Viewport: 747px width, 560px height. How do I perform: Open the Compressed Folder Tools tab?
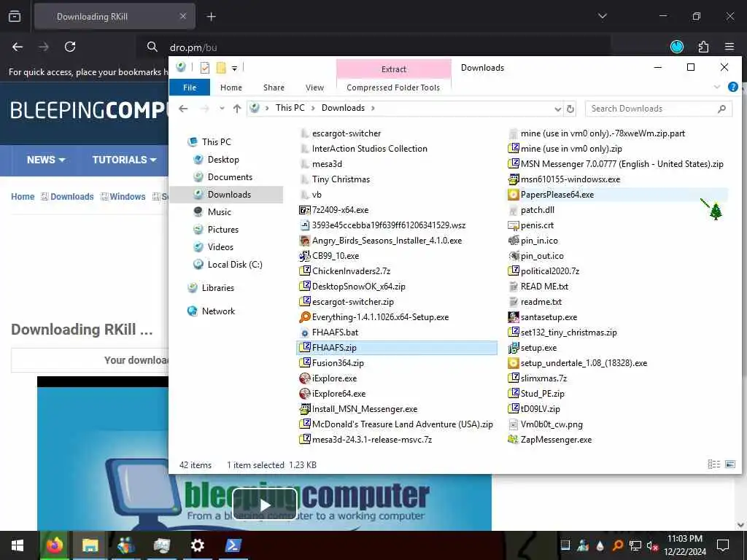393,87
